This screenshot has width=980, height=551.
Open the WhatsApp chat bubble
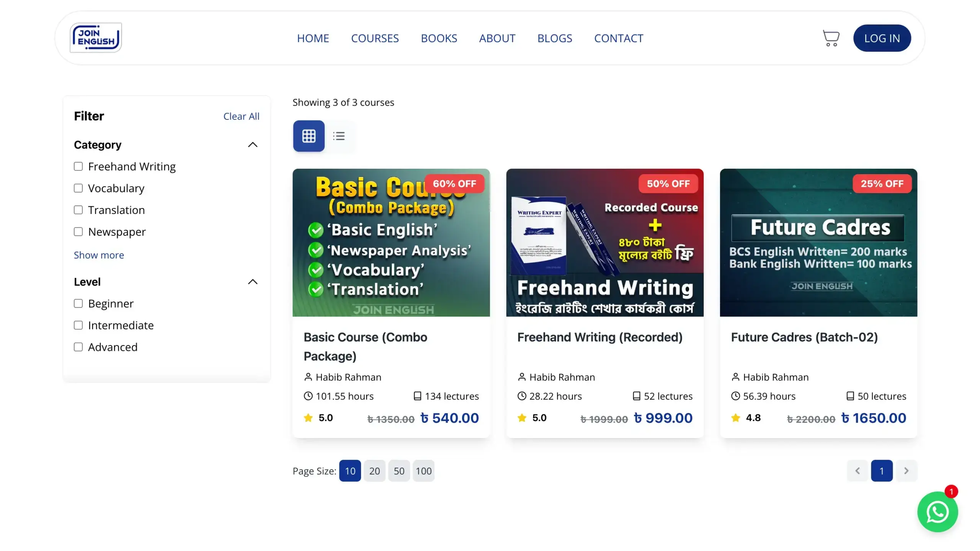[x=937, y=512]
